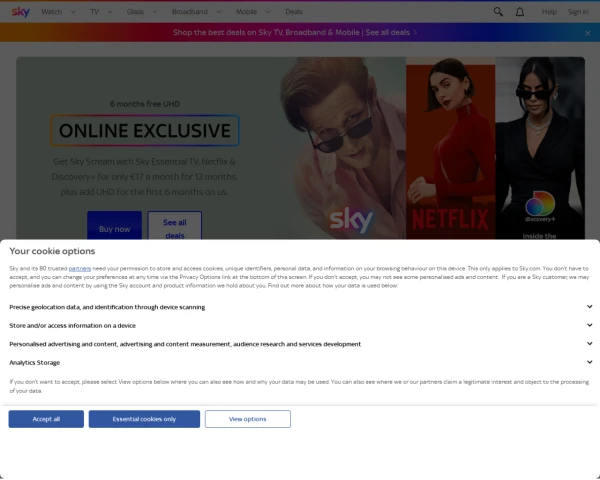Choose Essential cookies only
The width and height of the screenshot is (600, 480).
point(144,419)
